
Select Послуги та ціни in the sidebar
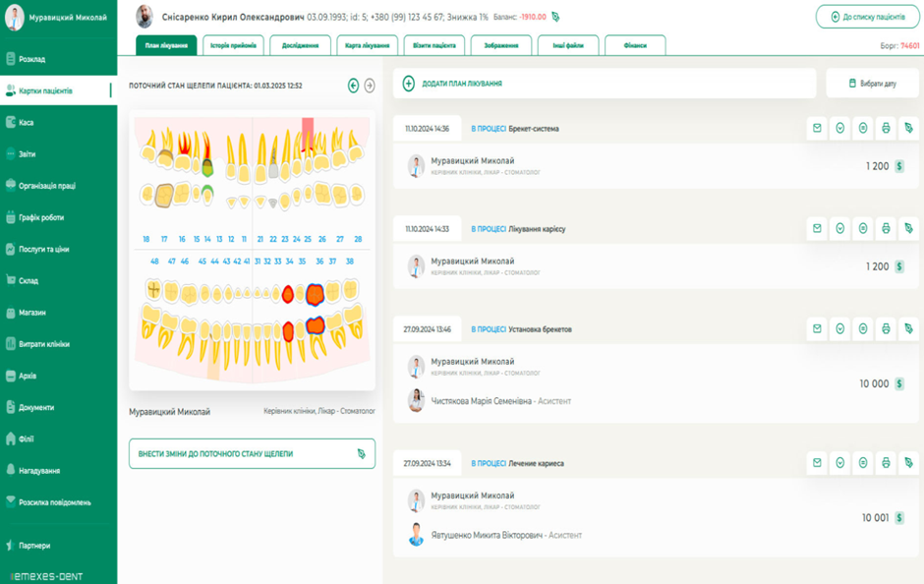(43, 250)
